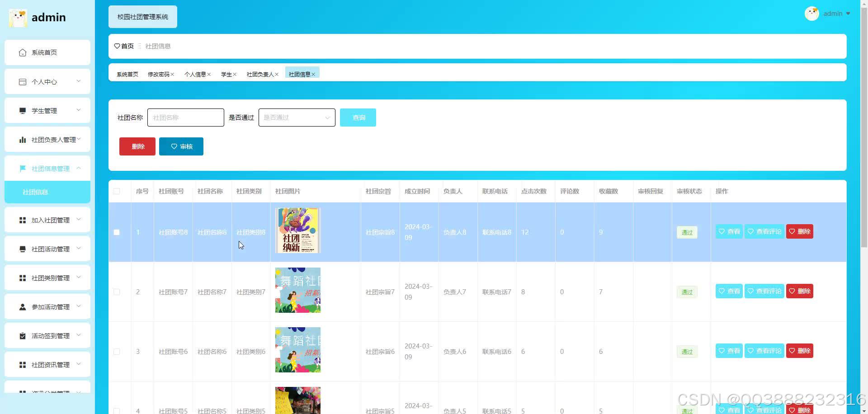This screenshot has width=868, height=414.
Task: Open the admin user dropdown arrow
Action: pos(848,14)
